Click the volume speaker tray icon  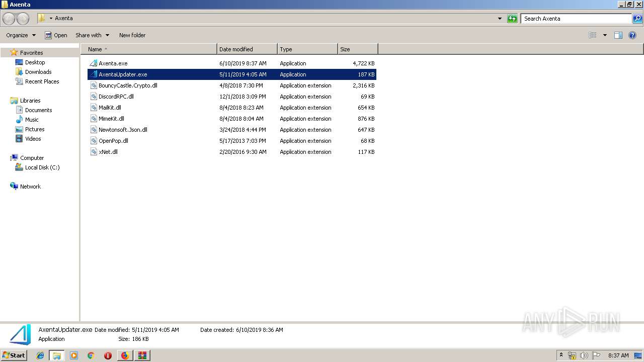(x=584, y=355)
